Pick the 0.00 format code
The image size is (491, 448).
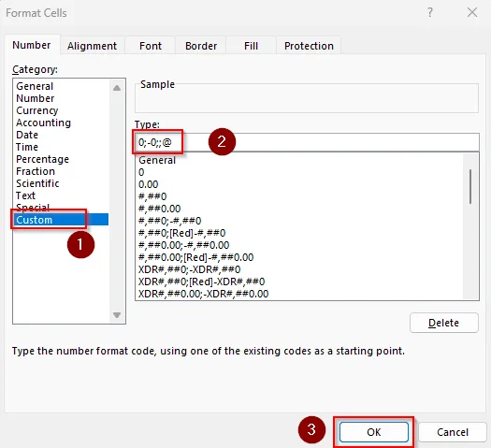300,184
